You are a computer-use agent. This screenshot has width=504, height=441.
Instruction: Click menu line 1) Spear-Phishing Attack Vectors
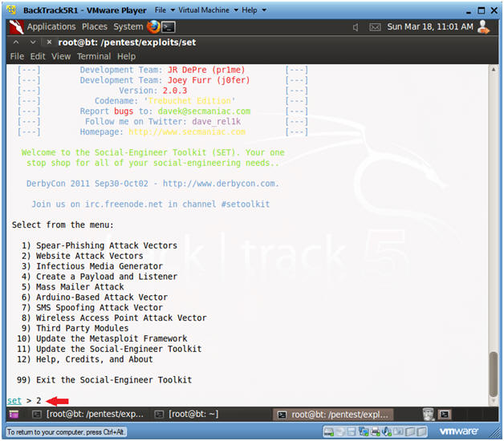100,245
